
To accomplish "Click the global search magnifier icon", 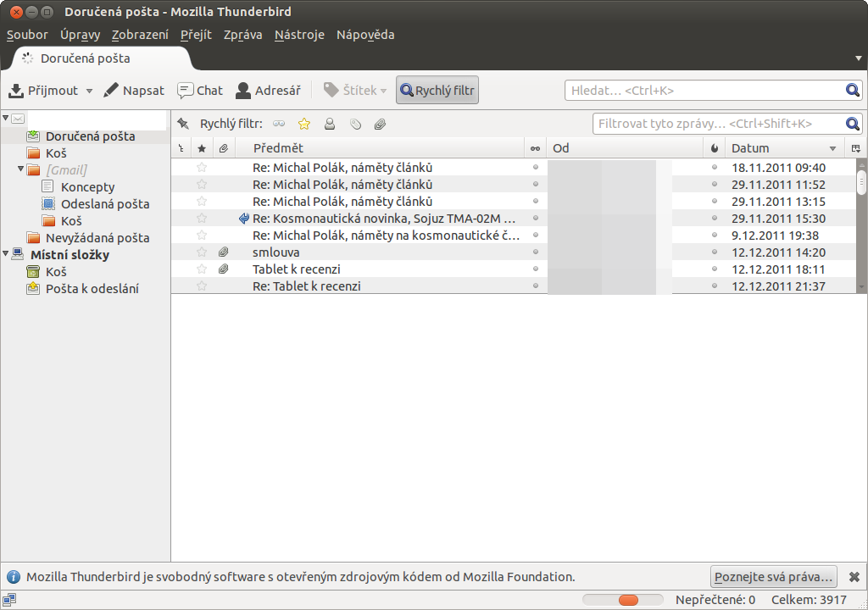I will pyautogui.click(x=853, y=90).
